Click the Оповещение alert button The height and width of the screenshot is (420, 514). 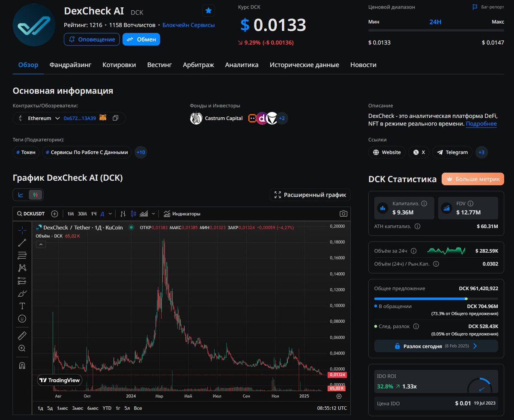point(92,39)
